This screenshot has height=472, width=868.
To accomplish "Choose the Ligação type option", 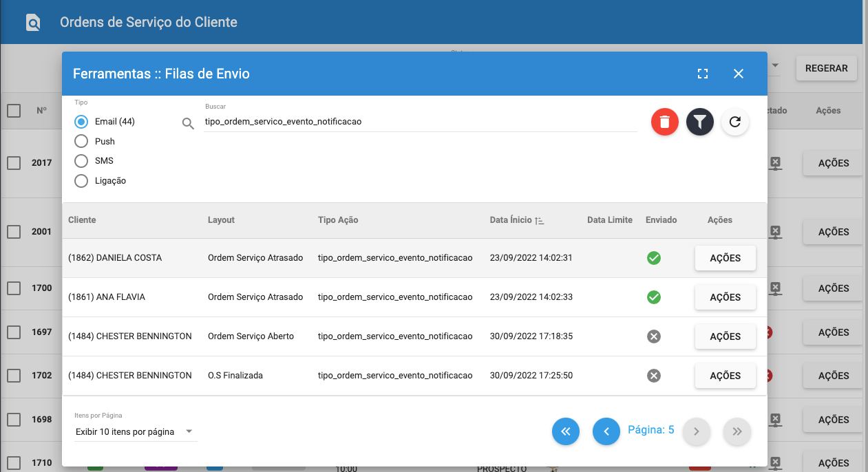I will tap(82, 181).
